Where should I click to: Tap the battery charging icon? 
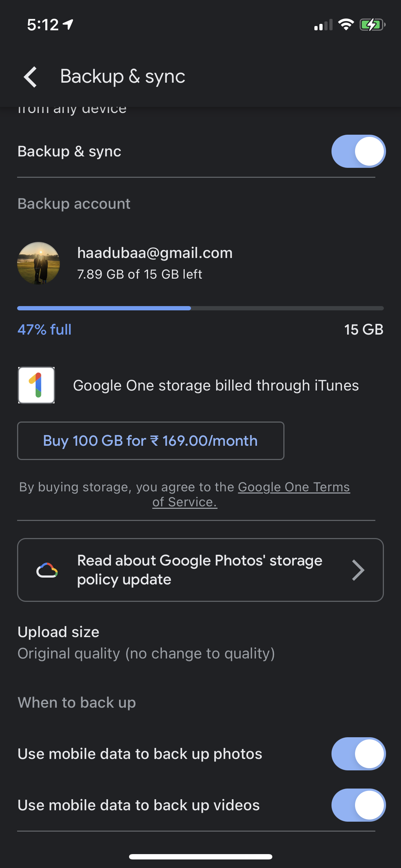coord(372,25)
